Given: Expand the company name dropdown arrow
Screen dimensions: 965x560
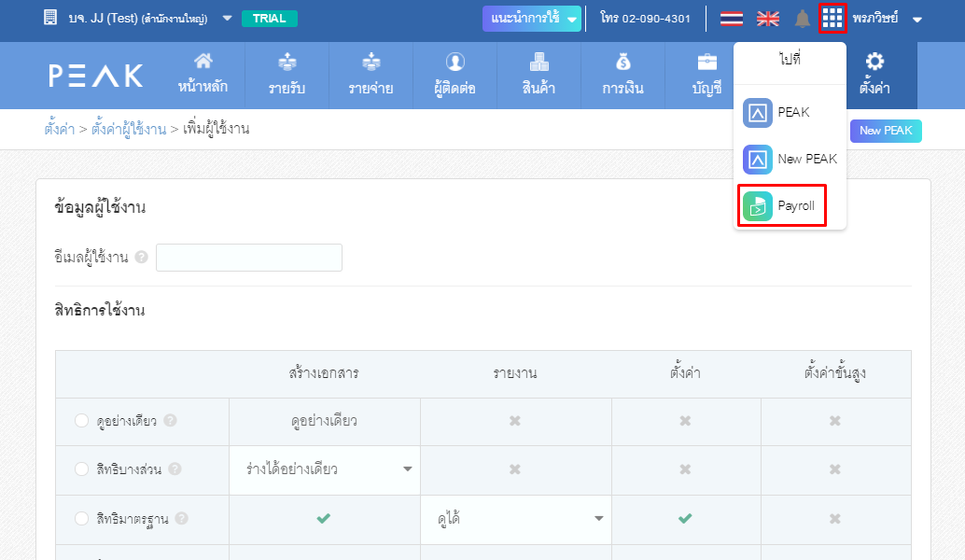Looking at the screenshot, I should tap(227, 19).
